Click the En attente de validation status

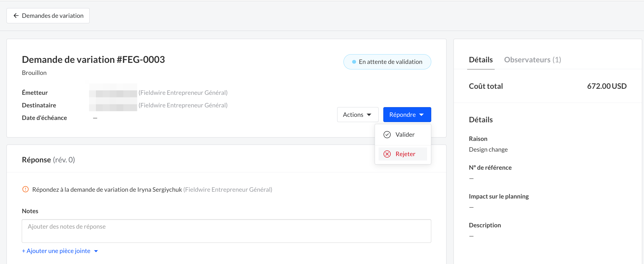(x=387, y=62)
